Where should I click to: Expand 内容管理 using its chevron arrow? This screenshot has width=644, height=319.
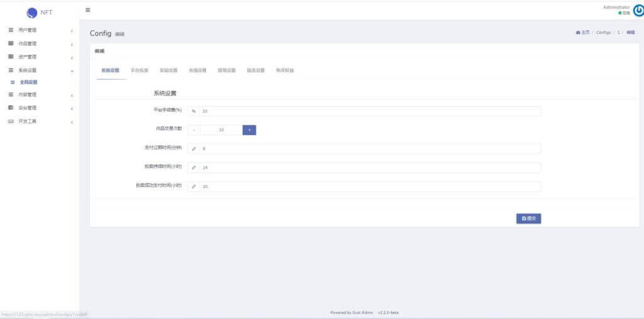72,95
